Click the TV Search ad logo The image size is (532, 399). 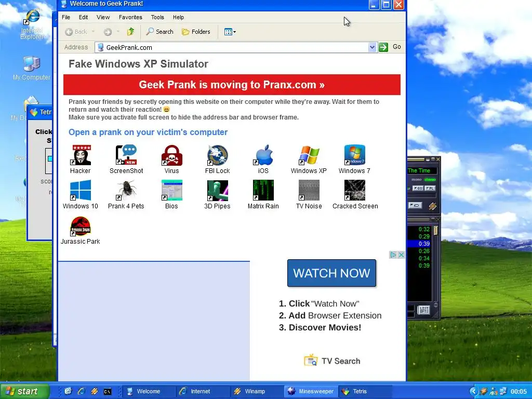pyautogui.click(x=332, y=361)
